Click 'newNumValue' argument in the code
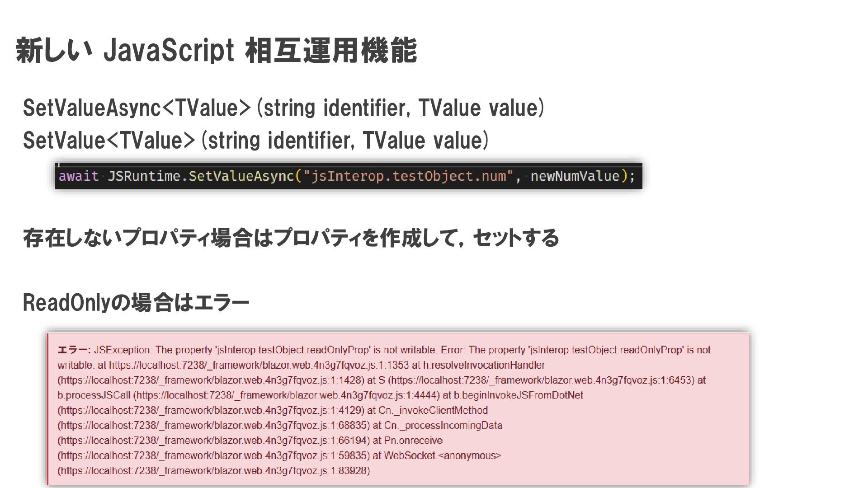 (x=575, y=176)
